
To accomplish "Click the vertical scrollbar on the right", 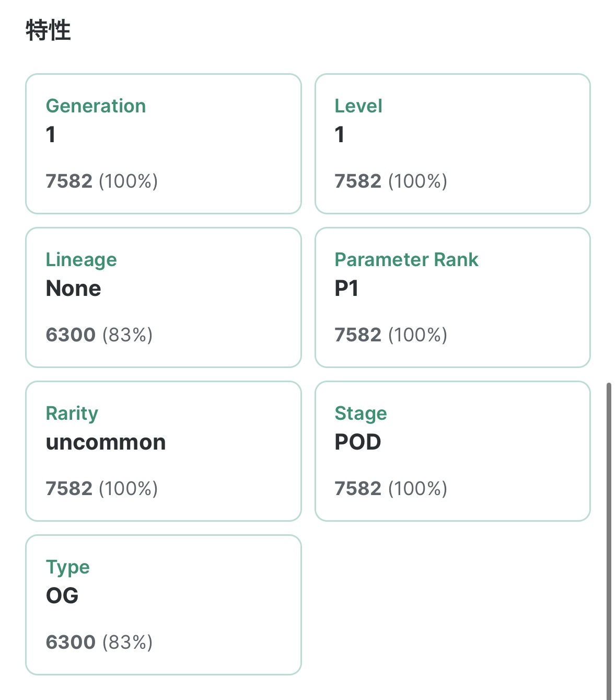I will click(609, 538).
